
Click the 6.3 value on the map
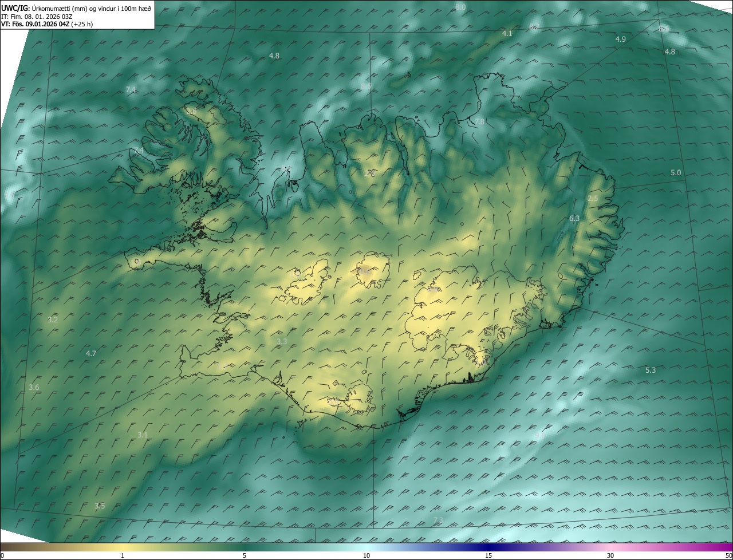(574, 219)
